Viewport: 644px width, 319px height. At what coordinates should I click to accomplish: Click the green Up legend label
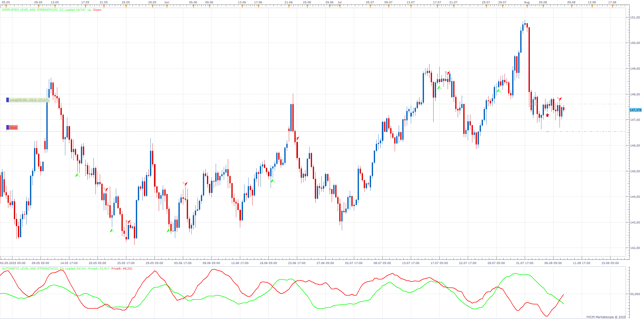tap(89, 10)
